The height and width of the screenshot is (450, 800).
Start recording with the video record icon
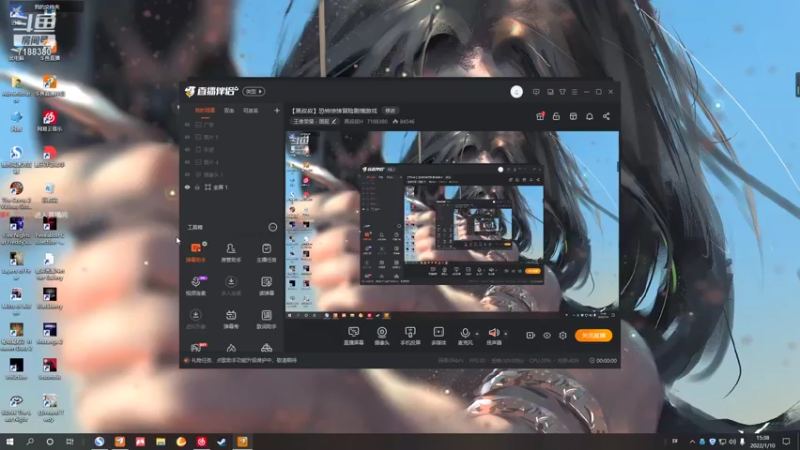coord(530,335)
